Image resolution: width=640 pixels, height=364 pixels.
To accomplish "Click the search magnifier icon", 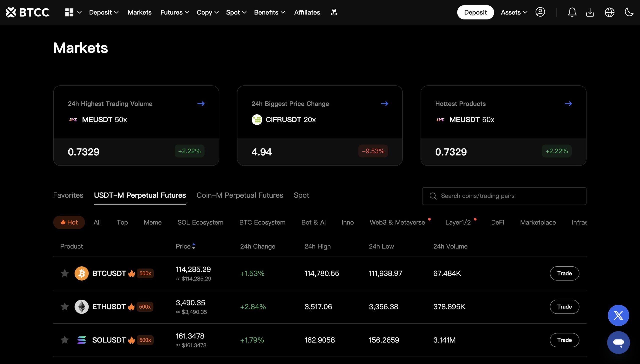I will [433, 196].
